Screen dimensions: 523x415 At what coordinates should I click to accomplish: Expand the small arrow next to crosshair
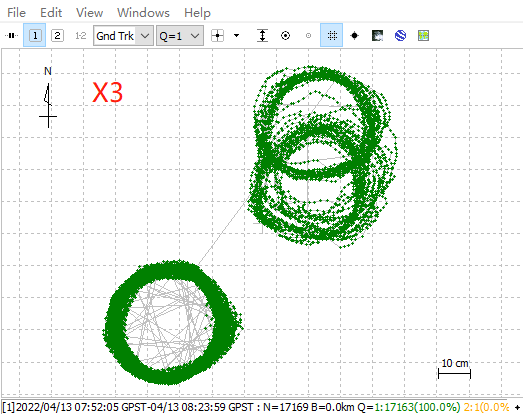pos(236,35)
